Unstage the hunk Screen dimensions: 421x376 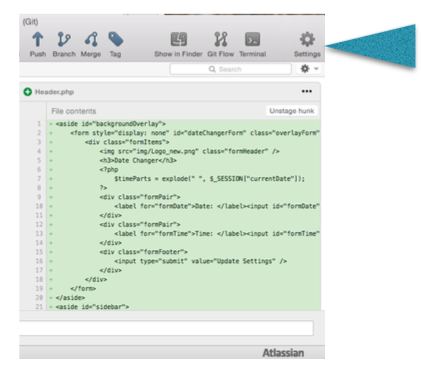coord(292,111)
